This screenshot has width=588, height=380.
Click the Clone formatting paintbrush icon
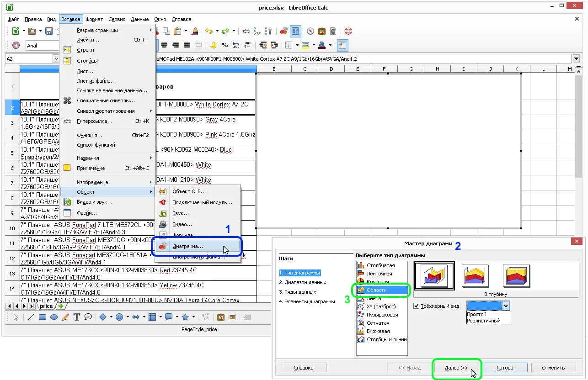tap(195, 31)
